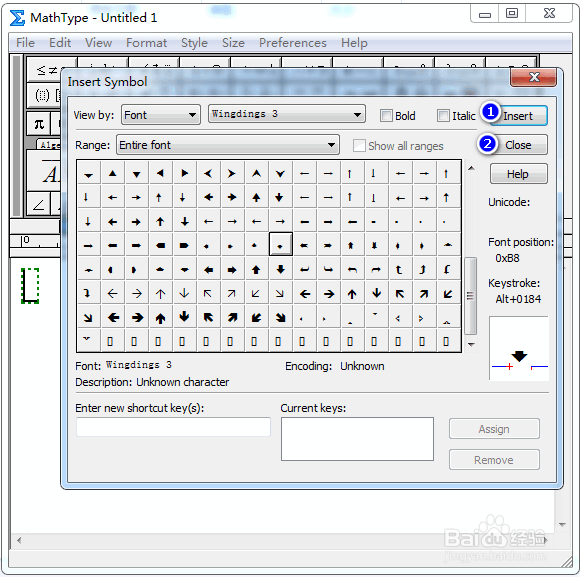
Task: Open the View menu
Action: [x=98, y=43]
